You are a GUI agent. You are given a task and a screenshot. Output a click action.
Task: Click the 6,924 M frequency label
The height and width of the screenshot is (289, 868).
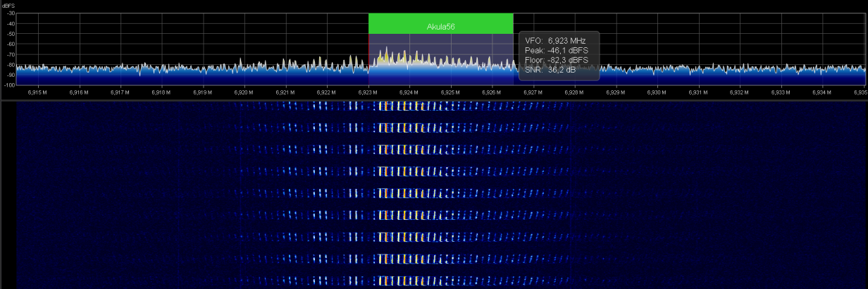409,92
